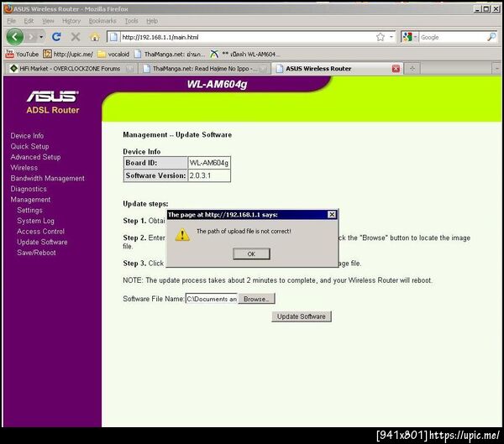This screenshot has height=444, width=504.
Task: Open Wireless settings in sidebar
Action: [24, 167]
